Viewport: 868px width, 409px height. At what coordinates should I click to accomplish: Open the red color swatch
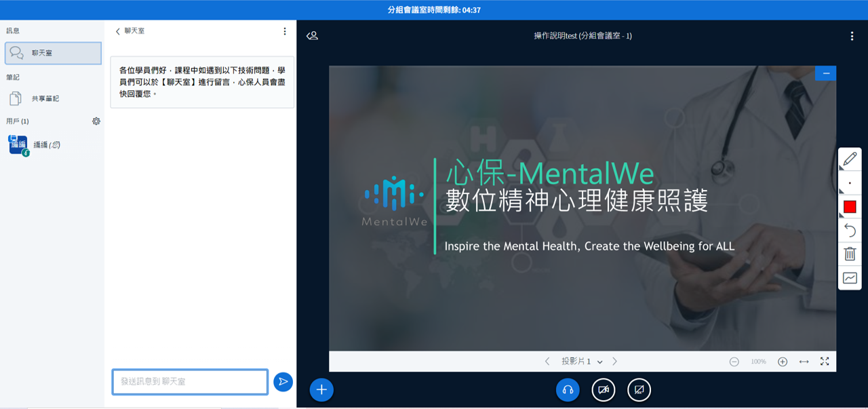coord(850,207)
